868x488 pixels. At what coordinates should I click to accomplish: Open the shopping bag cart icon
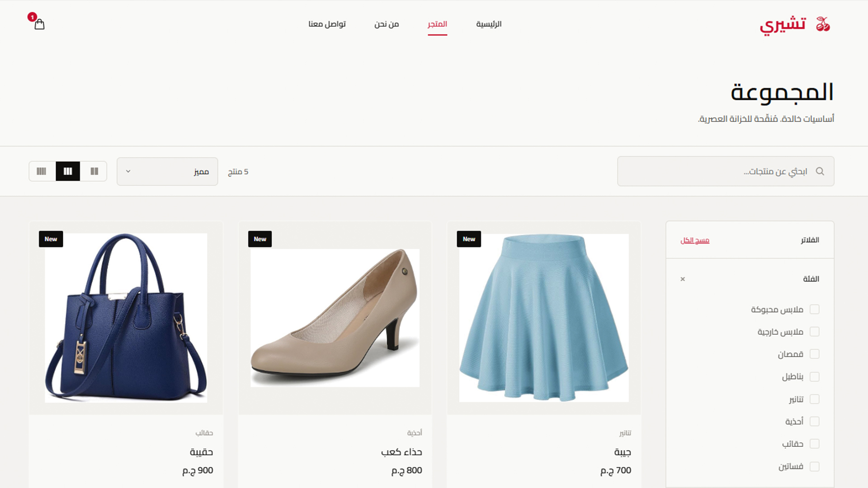[x=39, y=24]
